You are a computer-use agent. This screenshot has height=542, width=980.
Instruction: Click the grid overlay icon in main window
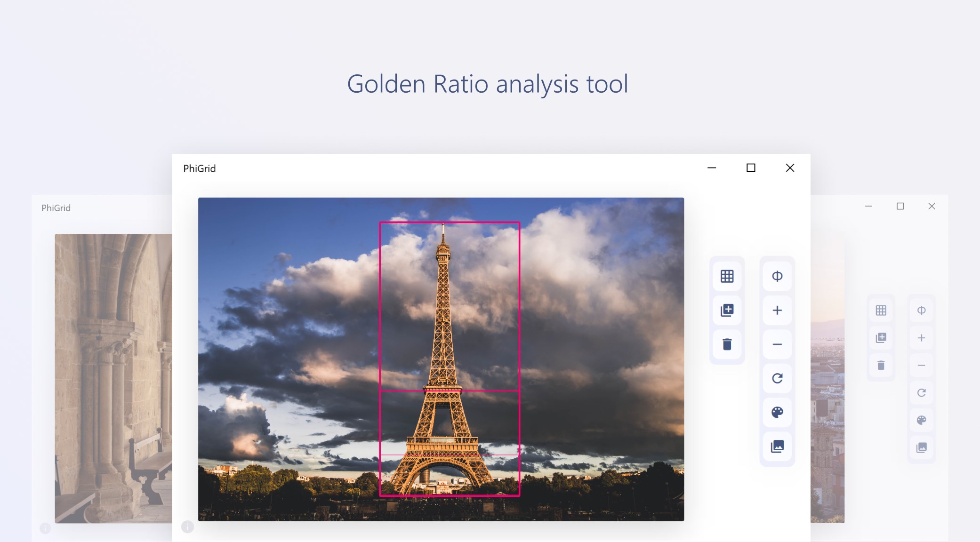pyautogui.click(x=727, y=276)
